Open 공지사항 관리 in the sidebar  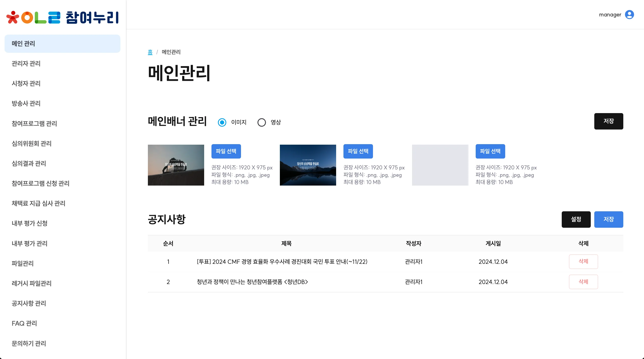click(29, 303)
